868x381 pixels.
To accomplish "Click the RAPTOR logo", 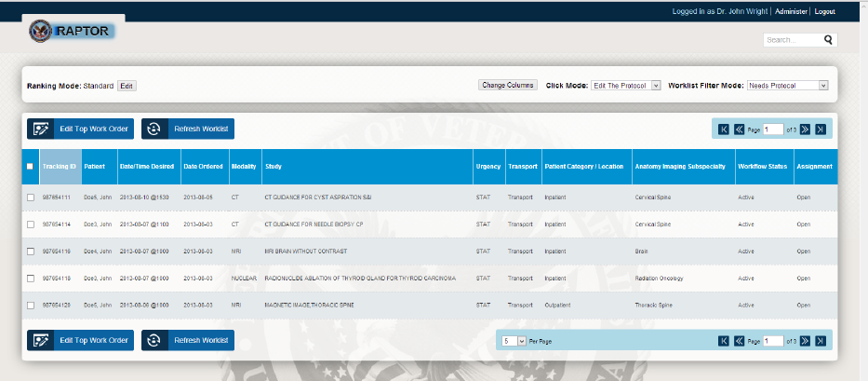I will point(72,31).
